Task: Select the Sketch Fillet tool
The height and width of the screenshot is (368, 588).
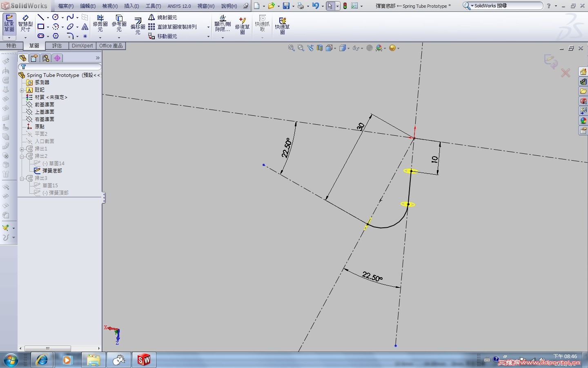Action: pyautogui.click(x=70, y=36)
